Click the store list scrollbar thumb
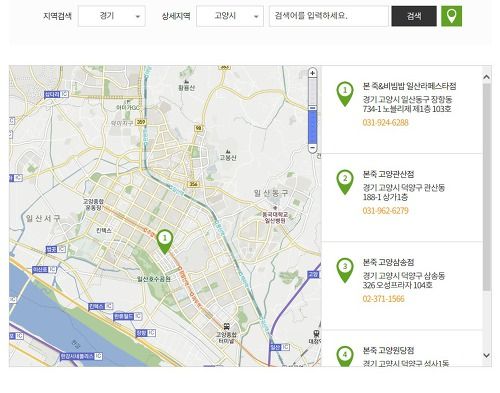 pyautogui.click(x=487, y=187)
